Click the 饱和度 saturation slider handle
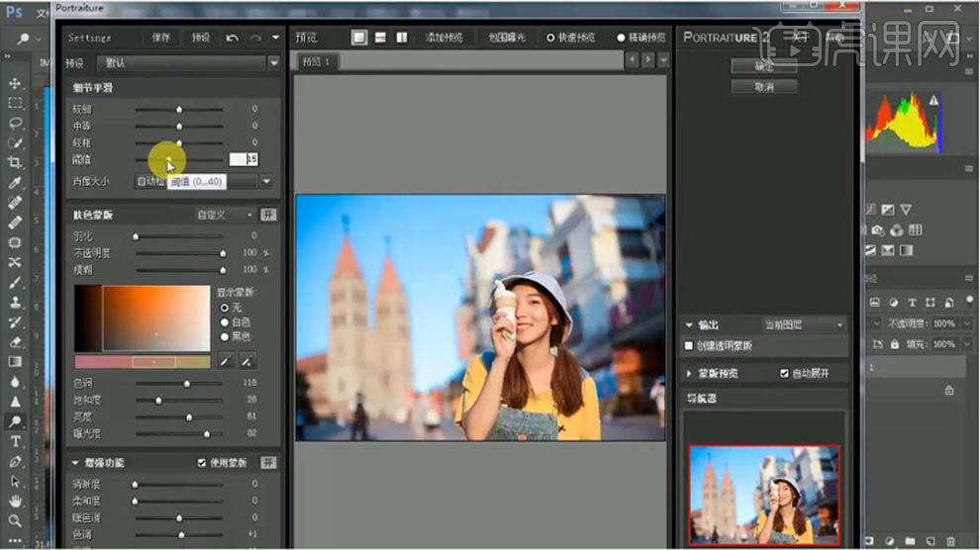 (158, 400)
